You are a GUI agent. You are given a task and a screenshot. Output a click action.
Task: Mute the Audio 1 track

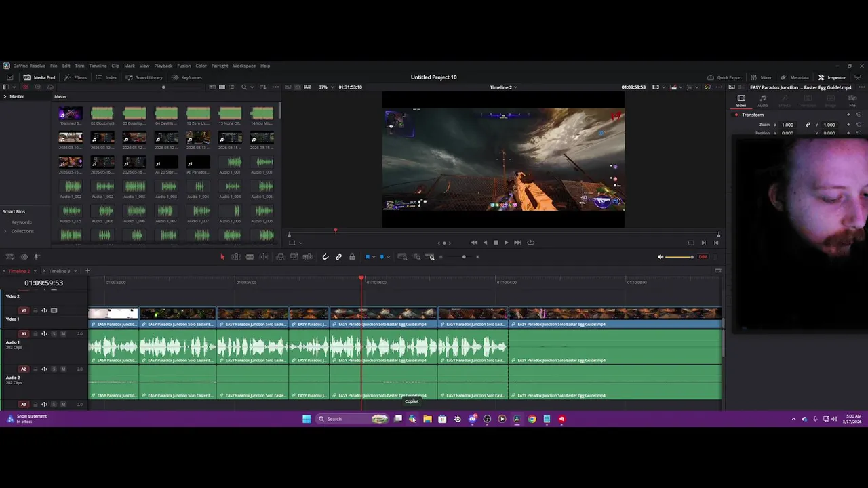[64, 333]
